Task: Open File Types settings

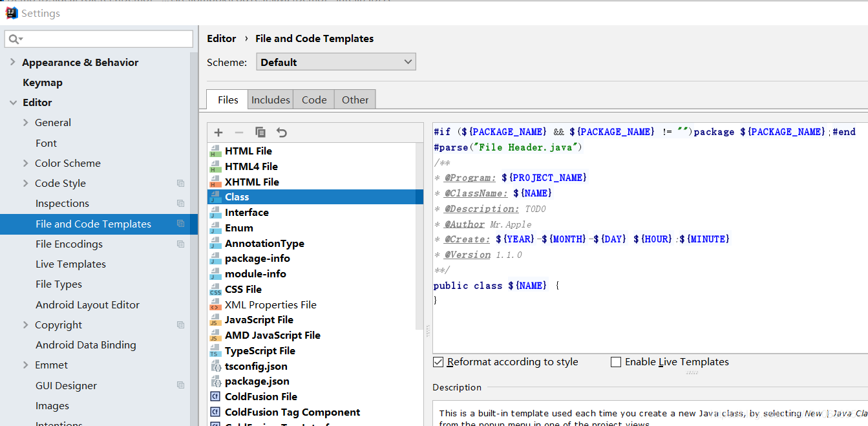Action: 59,284
